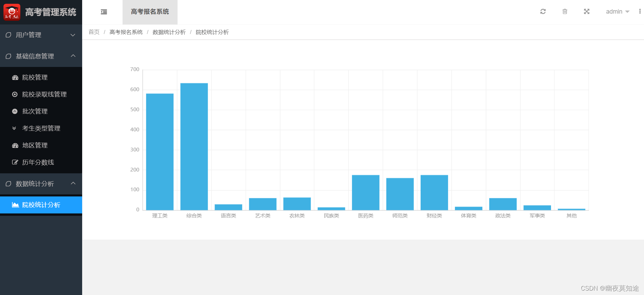Click the round icon next to 批次管理

point(15,111)
